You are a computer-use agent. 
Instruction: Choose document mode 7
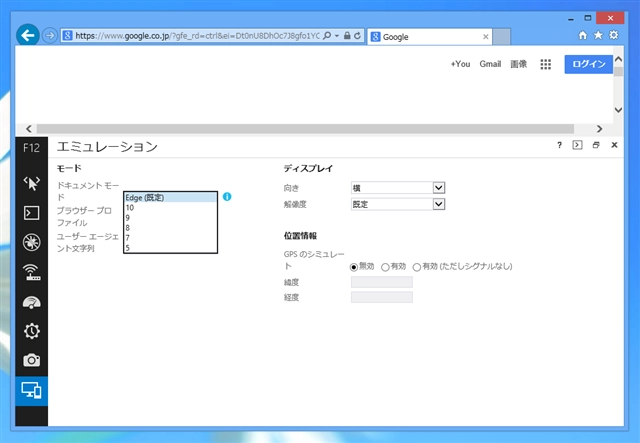[x=170, y=238]
